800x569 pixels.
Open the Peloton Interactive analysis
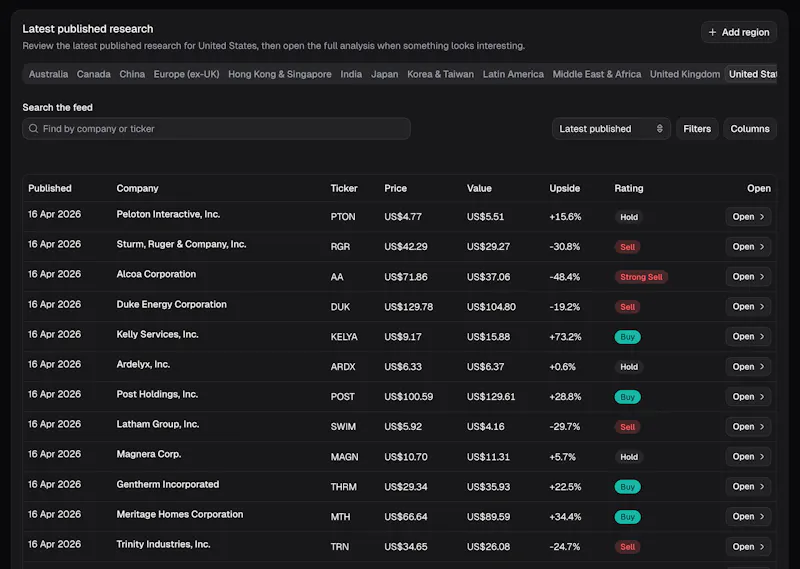[748, 216]
